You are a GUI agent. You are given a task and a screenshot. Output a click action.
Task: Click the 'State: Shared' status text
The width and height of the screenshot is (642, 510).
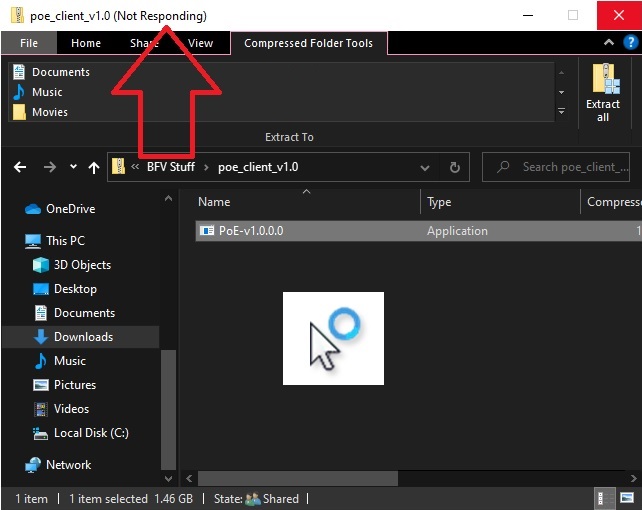(256, 499)
